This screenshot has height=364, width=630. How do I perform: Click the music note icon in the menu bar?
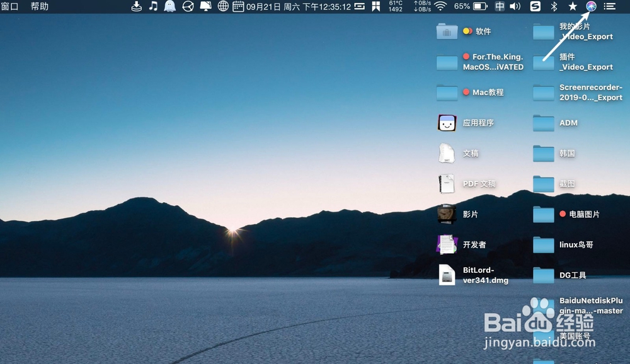click(x=152, y=7)
